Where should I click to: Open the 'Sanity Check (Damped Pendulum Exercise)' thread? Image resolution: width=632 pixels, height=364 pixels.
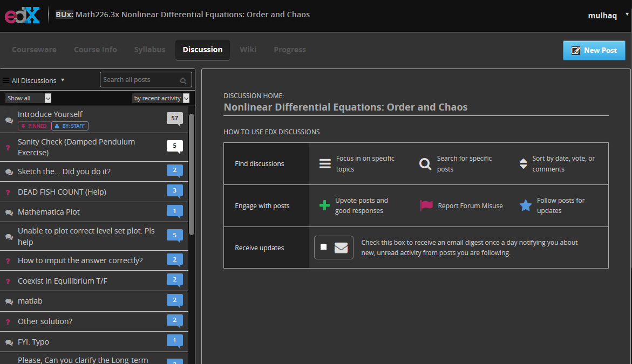point(76,147)
